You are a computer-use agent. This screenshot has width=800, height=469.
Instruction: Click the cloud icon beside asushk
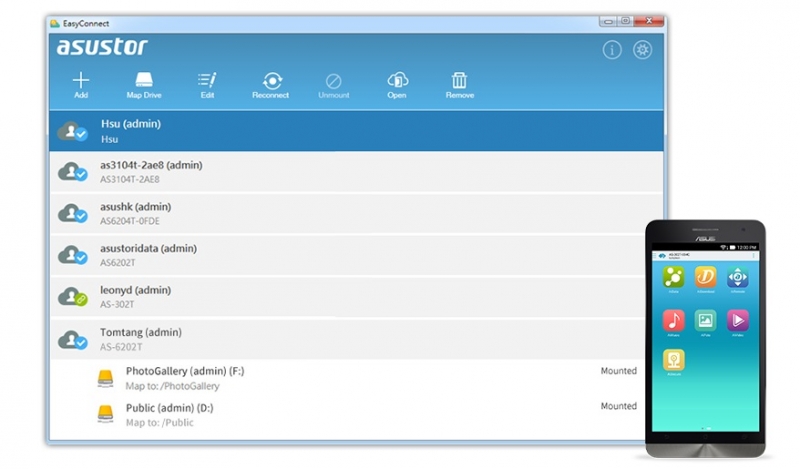[x=72, y=213]
